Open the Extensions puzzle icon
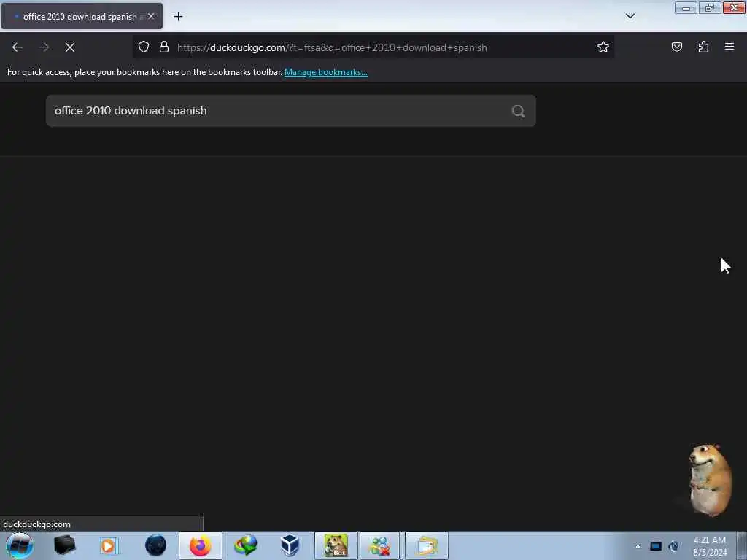 click(x=703, y=47)
